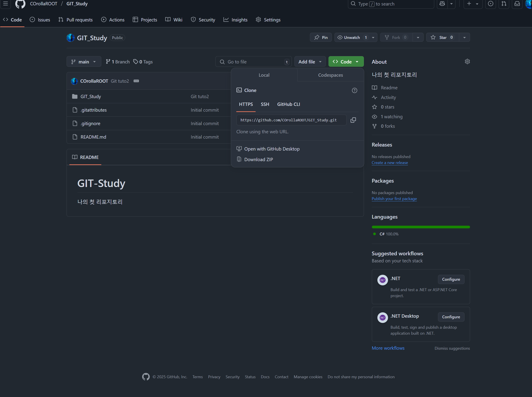Select the GitHub CLI clone tab
Screen dimensions: 532x397
288,104
